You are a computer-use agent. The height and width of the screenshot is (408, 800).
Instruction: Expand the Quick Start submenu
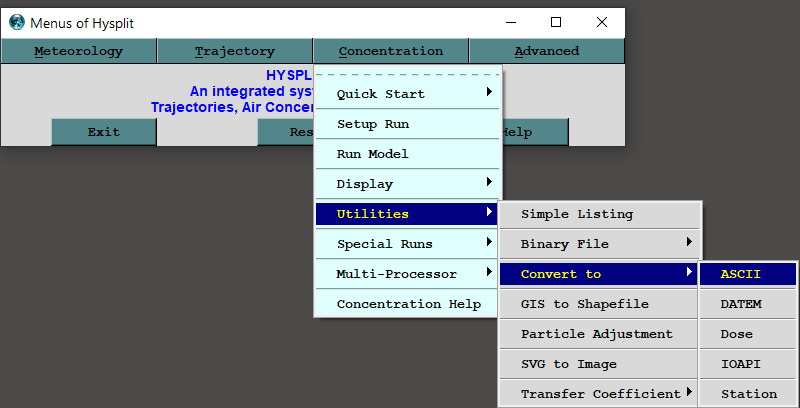pos(407,94)
